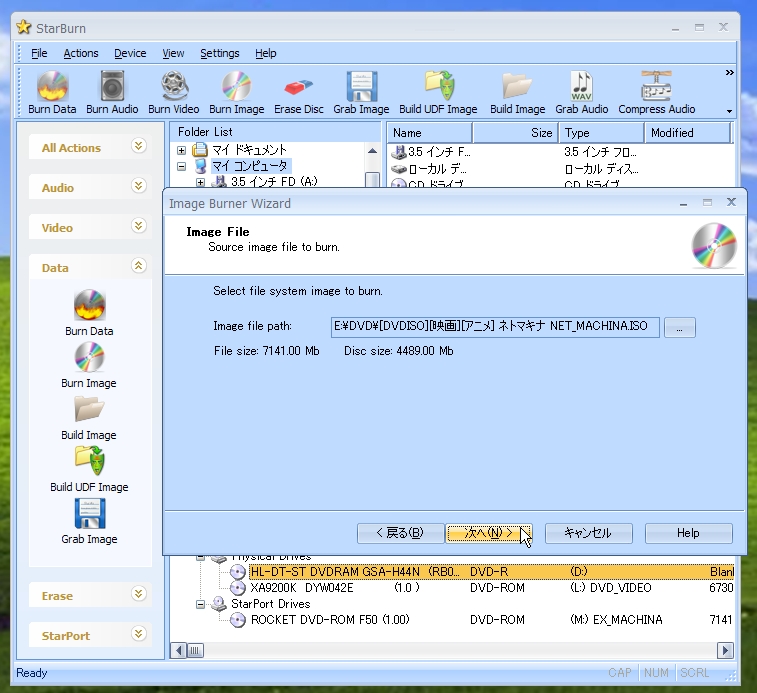The image size is (757, 693).
Task: Expand the Audio sidebar section
Action: (139, 185)
